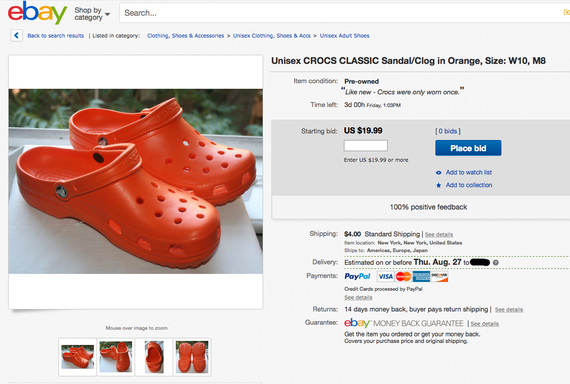Image resolution: width=570 pixels, height=384 pixels.
Task: Open the 0 bids link
Action: [x=448, y=131]
